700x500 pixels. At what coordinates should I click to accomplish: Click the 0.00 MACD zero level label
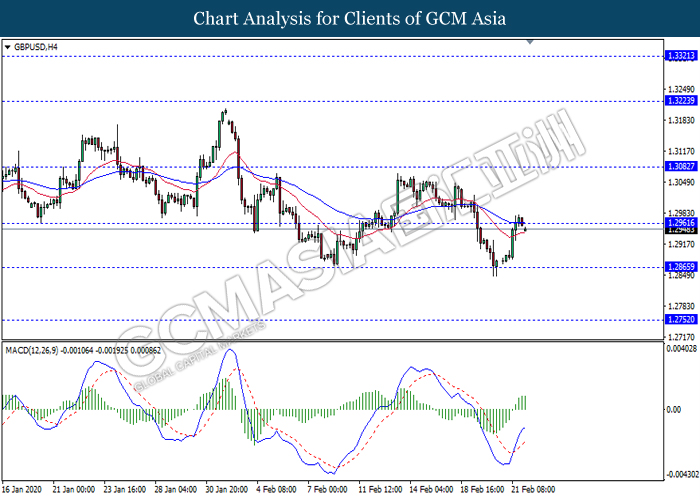[x=673, y=409]
